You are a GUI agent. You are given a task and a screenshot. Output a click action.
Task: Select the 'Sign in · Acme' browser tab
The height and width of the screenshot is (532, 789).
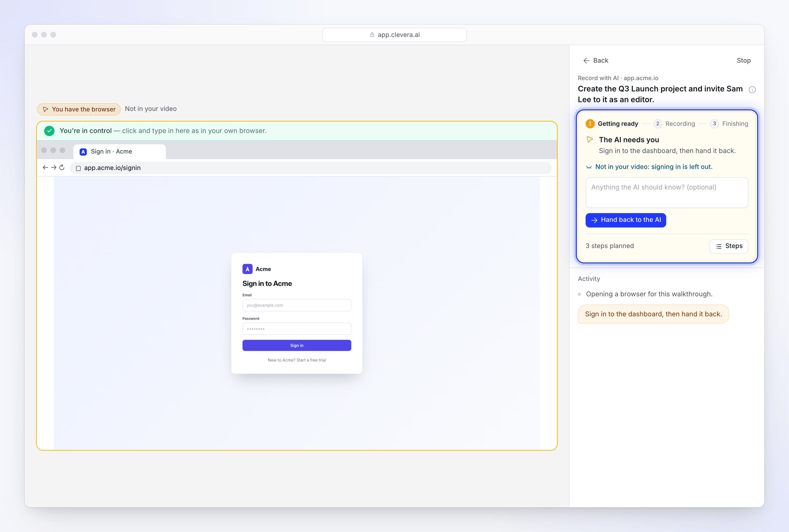pos(119,152)
